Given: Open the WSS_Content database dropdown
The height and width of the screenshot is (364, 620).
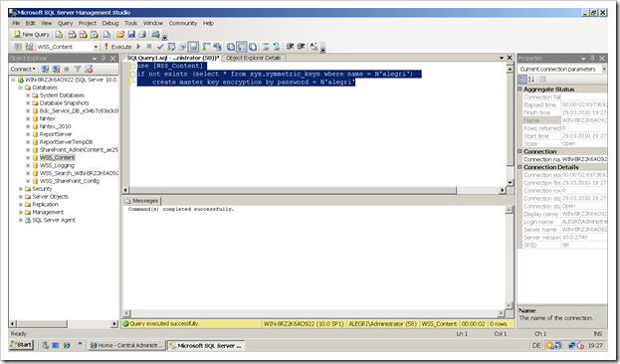Looking at the screenshot, I should point(96,47).
